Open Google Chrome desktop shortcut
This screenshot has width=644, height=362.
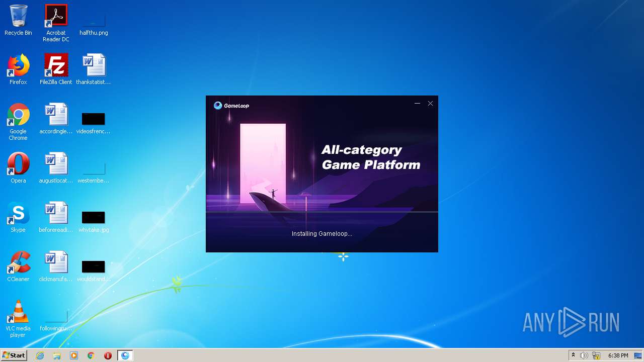pyautogui.click(x=18, y=121)
